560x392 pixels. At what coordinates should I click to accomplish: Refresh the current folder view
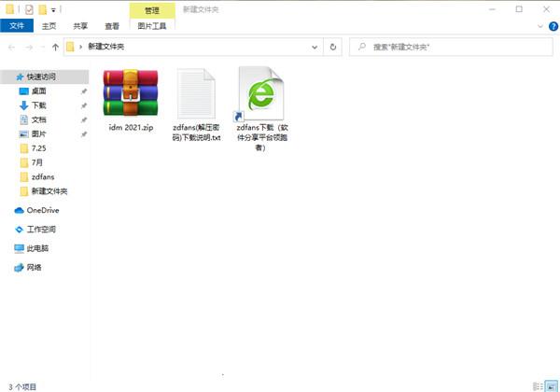pos(333,47)
